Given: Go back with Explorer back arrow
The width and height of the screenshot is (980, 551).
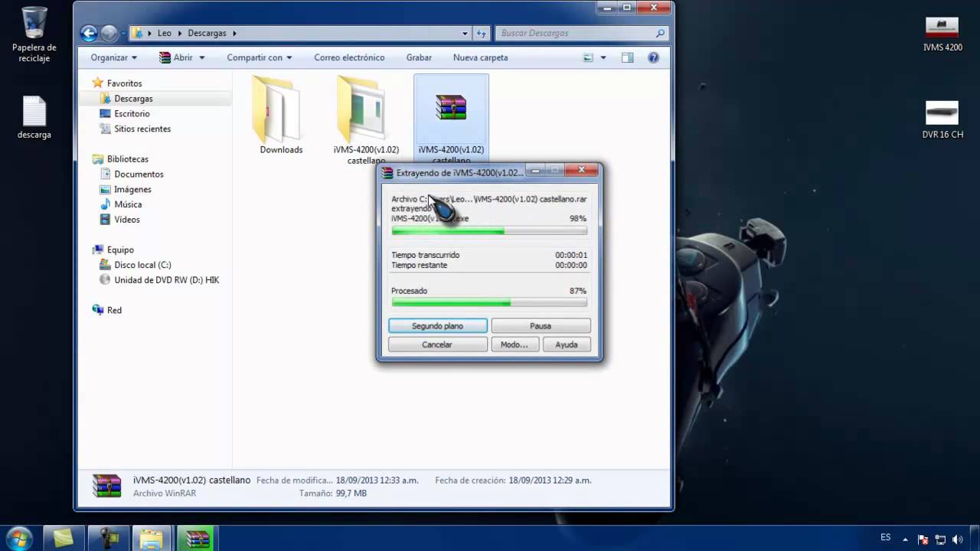Looking at the screenshot, I should point(89,33).
